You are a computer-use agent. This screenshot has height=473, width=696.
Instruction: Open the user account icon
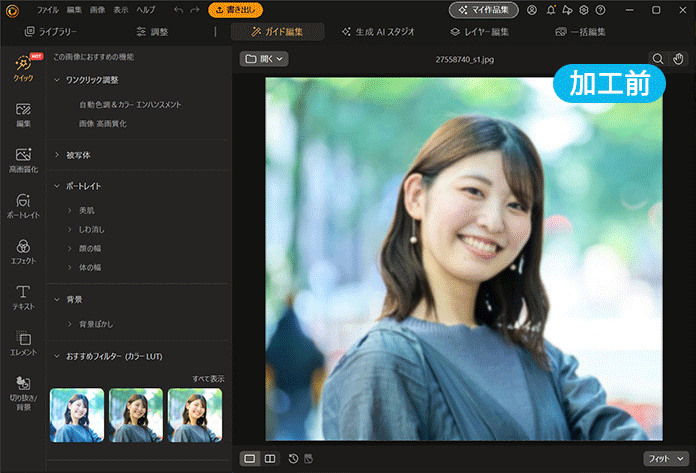click(532, 10)
